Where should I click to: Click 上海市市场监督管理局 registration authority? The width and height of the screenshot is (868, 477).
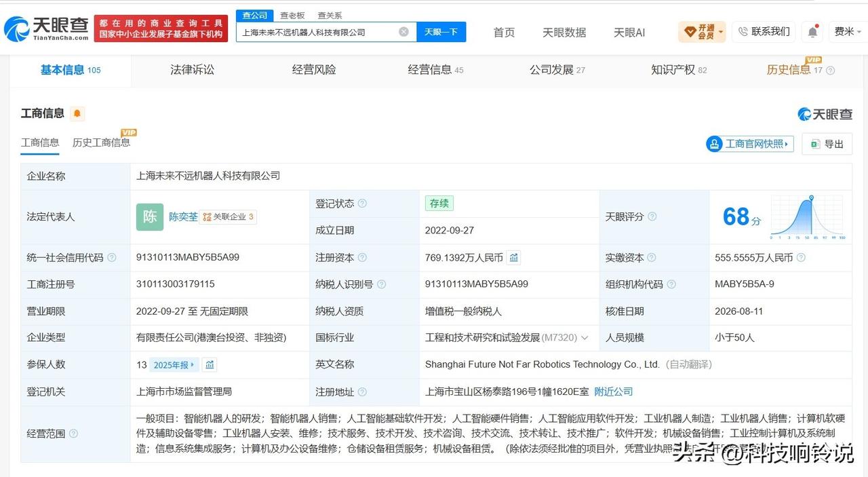click(x=184, y=392)
